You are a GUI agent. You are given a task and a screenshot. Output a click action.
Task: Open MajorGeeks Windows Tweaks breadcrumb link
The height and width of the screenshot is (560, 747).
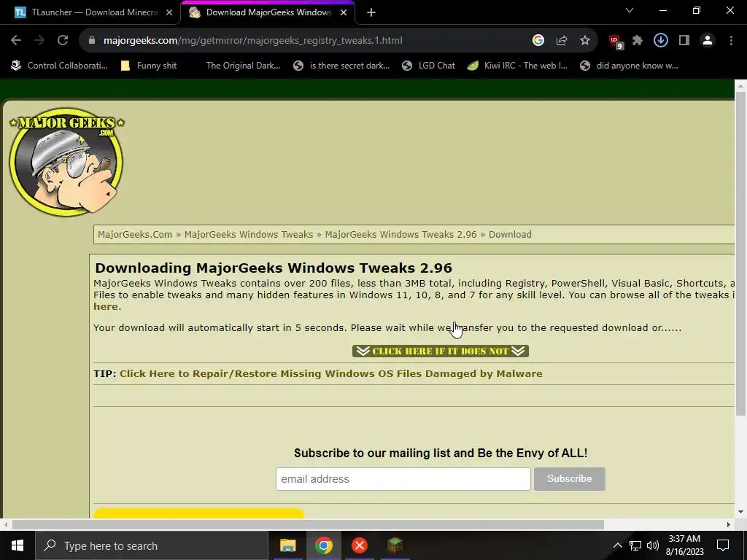tap(249, 234)
